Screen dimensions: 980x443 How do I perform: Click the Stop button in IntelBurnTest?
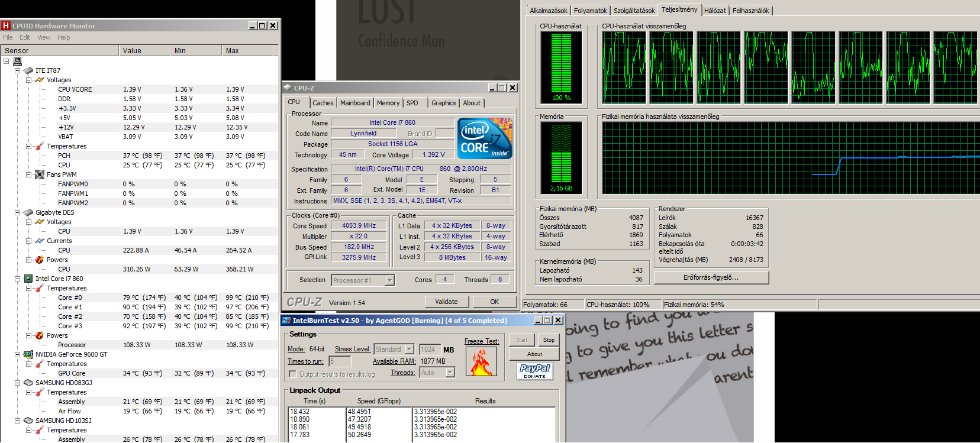(x=549, y=340)
